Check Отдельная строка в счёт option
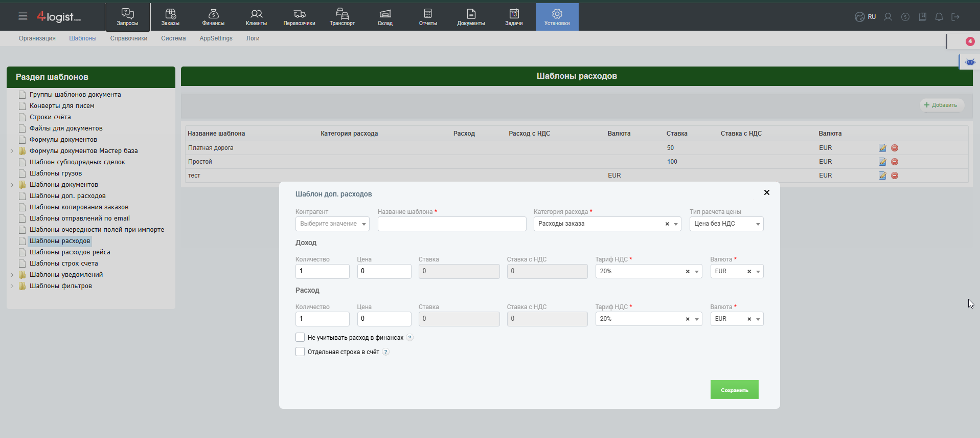980x438 pixels. [x=300, y=352]
